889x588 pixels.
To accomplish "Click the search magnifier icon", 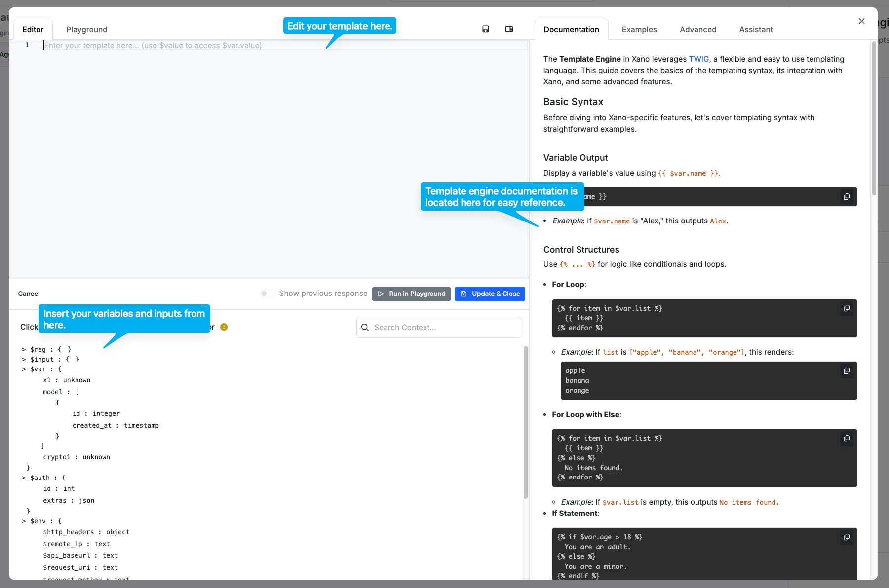I will pyautogui.click(x=365, y=328).
